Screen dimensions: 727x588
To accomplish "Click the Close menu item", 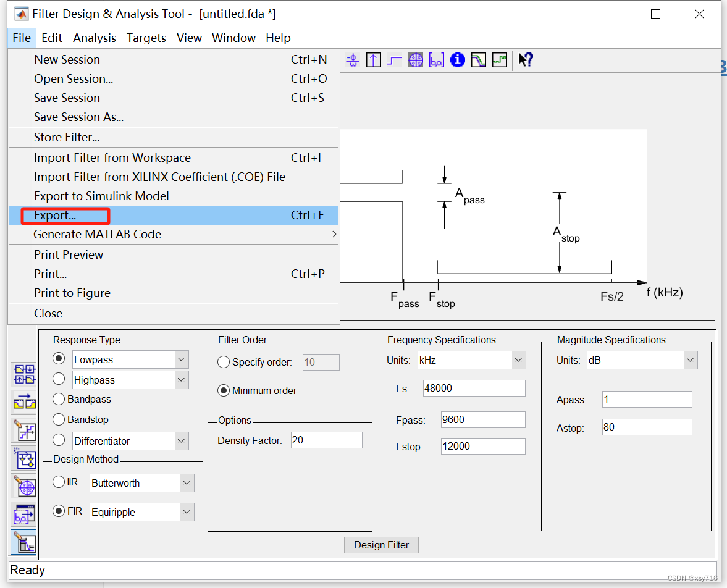I will tap(174, 314).
